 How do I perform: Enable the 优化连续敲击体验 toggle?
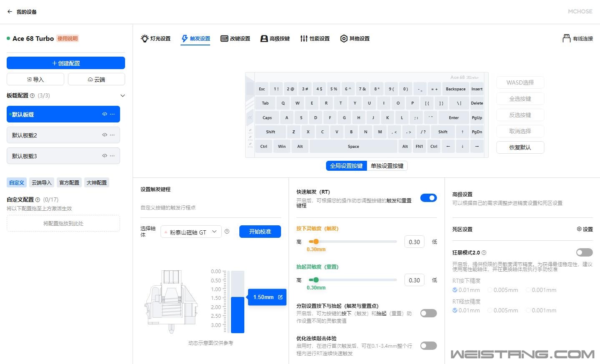(x=428, y=346)
